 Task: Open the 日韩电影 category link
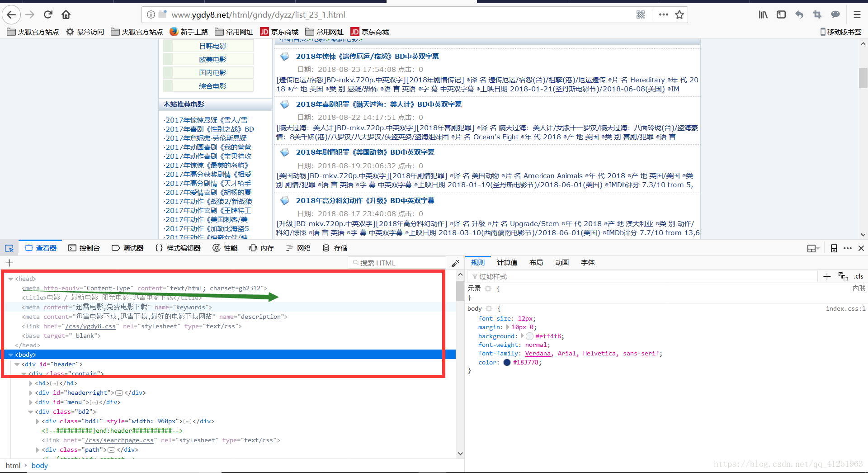212,46
